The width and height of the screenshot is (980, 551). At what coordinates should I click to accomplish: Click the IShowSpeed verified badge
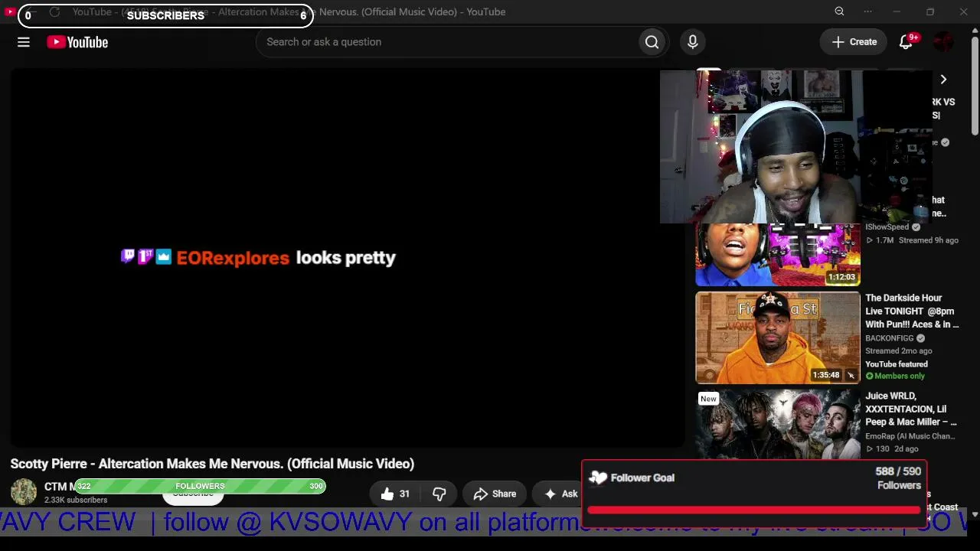coord(916,227)
